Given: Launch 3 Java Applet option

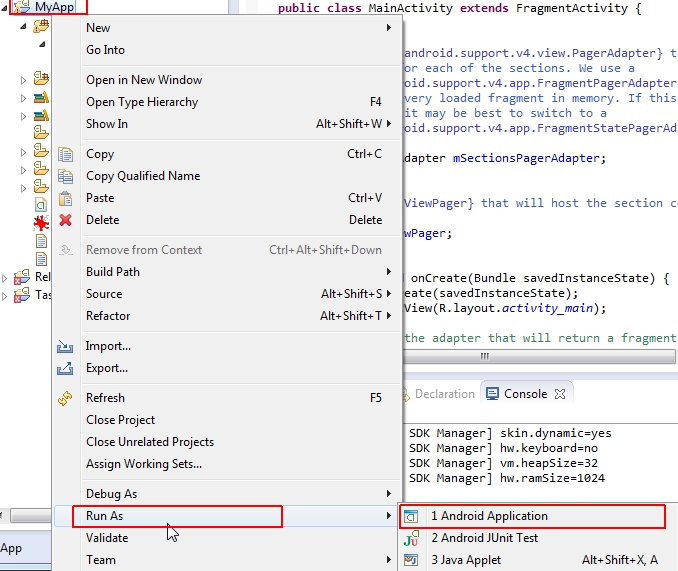Looking at the screenshot, I should click(x=466, y=560).
